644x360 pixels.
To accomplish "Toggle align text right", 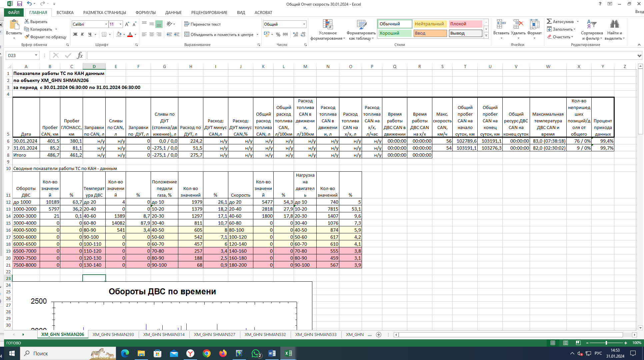I will 159,34.
